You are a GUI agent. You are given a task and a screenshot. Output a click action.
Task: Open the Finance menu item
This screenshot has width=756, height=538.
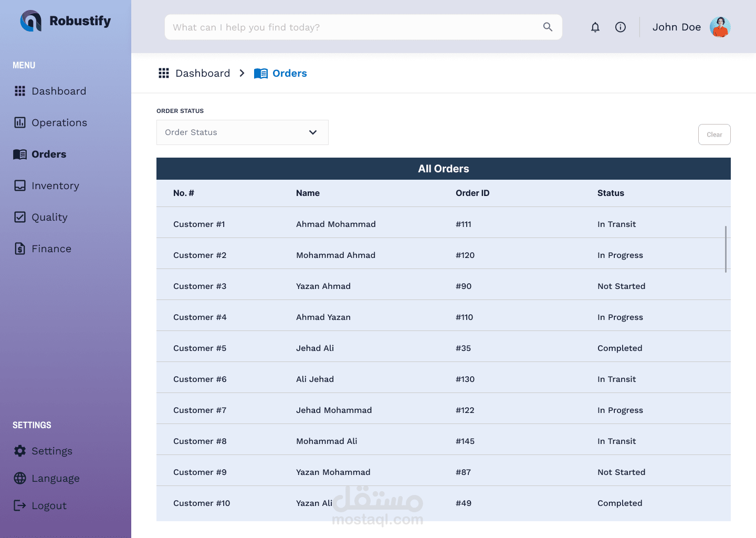click(x=51, y=249)
